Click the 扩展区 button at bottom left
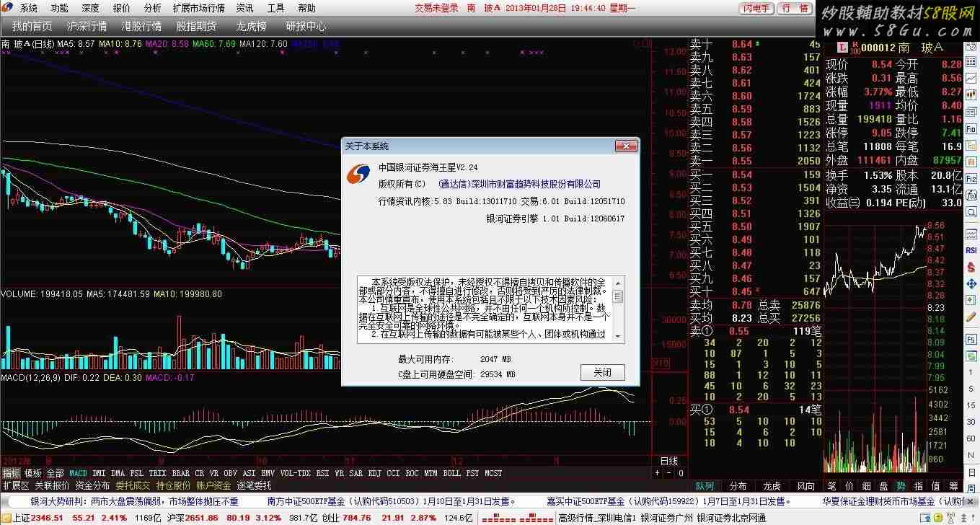The image size is (980, 525). coord(15,485)
